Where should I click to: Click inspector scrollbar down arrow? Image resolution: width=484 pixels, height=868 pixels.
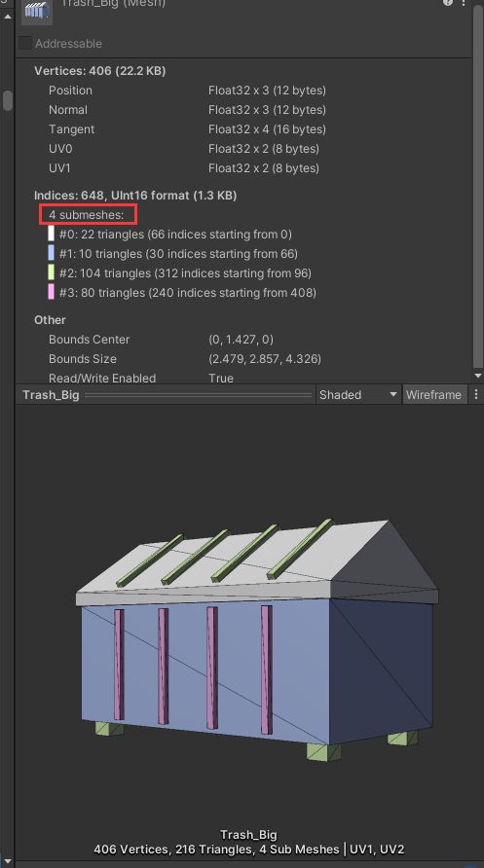(478, 376)
